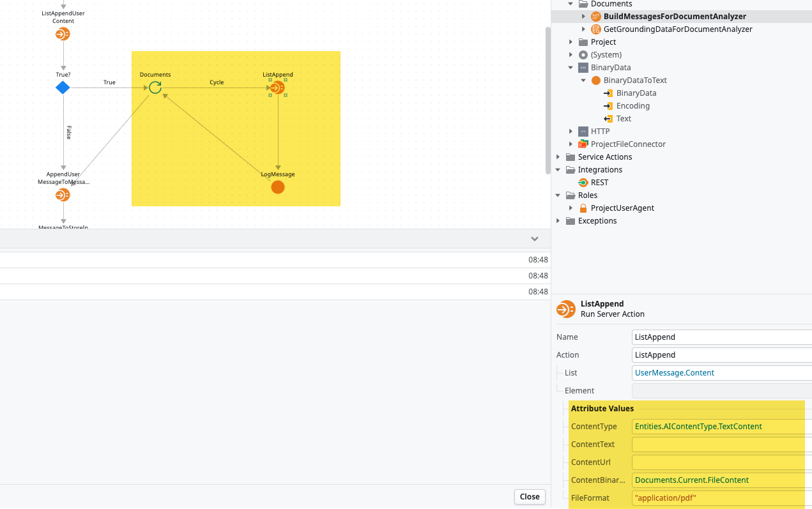
Task: Select the LogMessage orange circle node
Action: [277, 187]
